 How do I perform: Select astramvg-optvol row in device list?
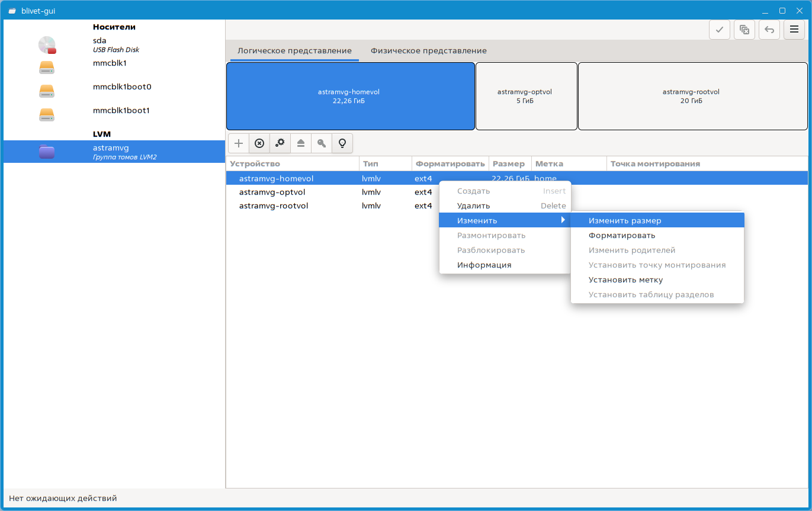coord(272,192)
